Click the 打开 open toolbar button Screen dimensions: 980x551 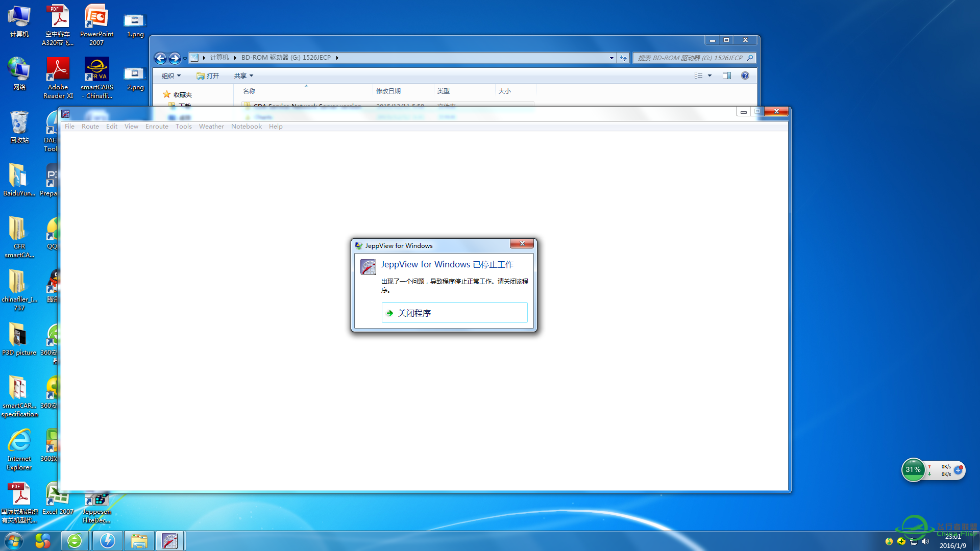tap(208, 76)
